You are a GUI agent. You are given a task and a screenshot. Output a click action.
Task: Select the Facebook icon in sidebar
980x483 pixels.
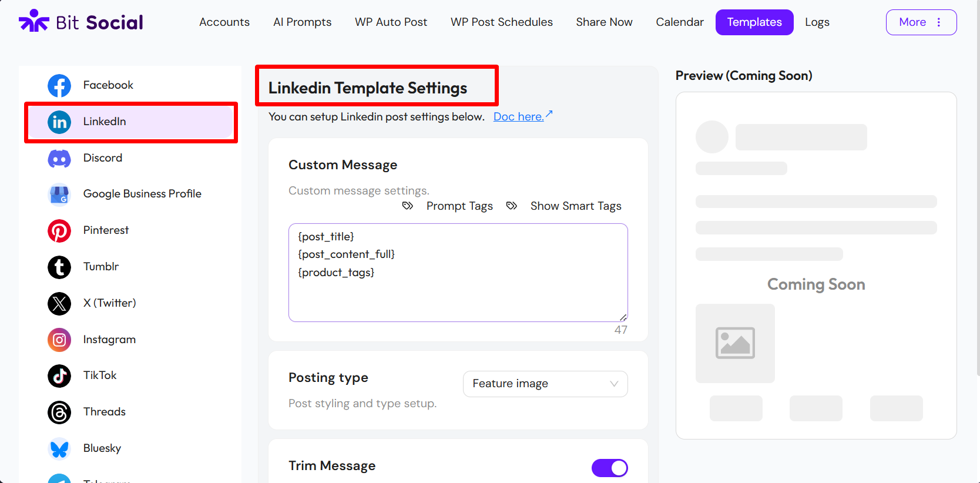[x=59, y=86]
